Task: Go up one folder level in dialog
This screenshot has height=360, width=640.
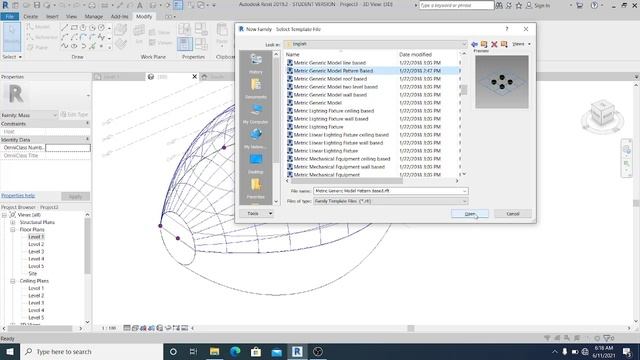Action: [x=484, y=44]
